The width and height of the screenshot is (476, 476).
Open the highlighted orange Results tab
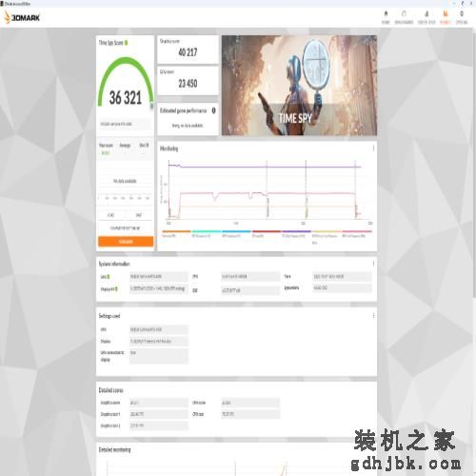446,17
